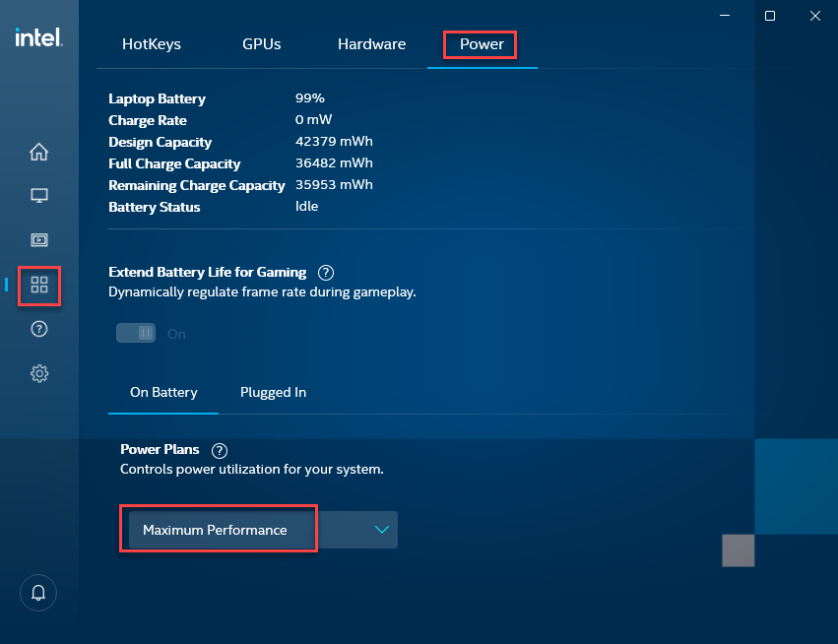Click the 42379 mWh Design Capacity value

pos(334,141)
